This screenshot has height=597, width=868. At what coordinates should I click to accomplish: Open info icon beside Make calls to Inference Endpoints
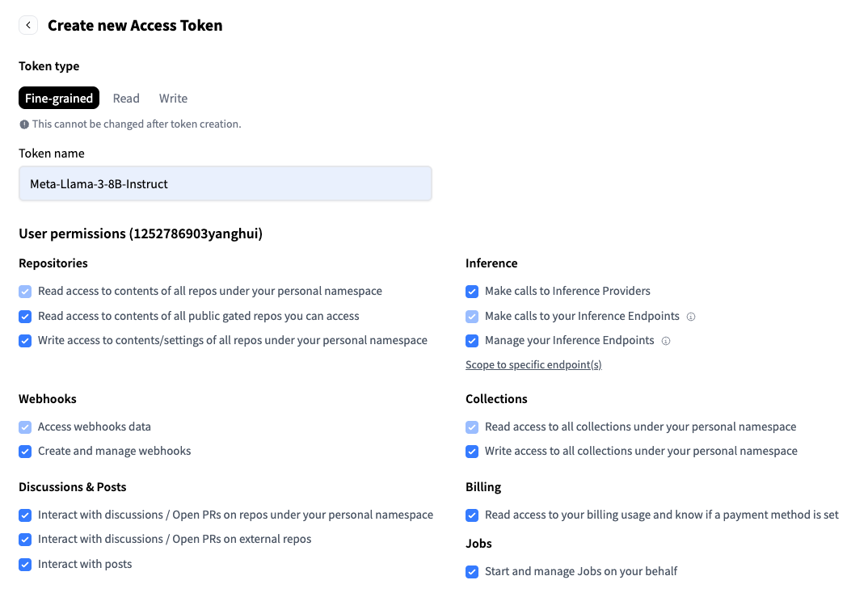pos(691,317)
